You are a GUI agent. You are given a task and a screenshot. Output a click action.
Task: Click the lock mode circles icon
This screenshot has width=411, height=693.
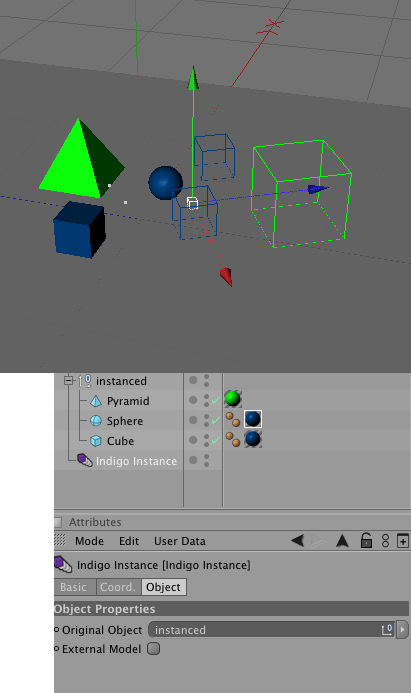pyautogui.click(x=385, y=541)
